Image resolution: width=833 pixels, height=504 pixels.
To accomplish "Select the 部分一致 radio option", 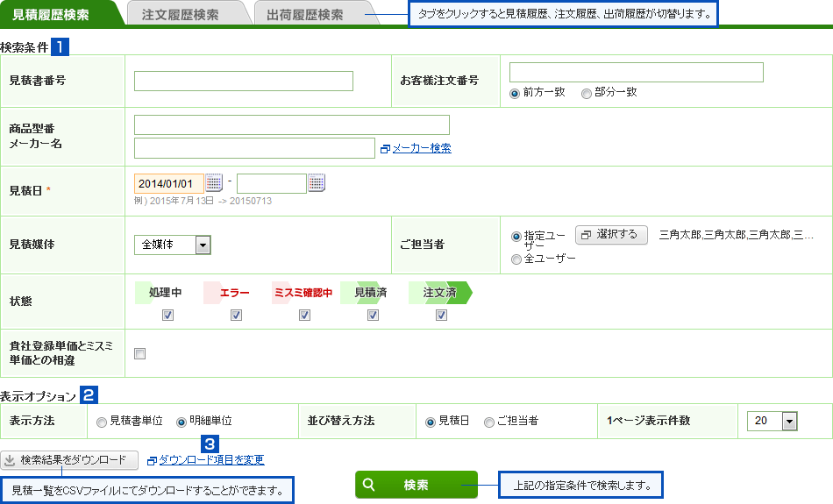I will pyautogui.click(x=587, y=92).
